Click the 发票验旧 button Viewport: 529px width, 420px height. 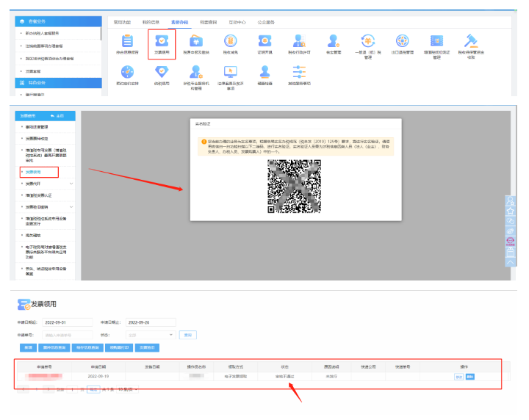tap(147, 347)
